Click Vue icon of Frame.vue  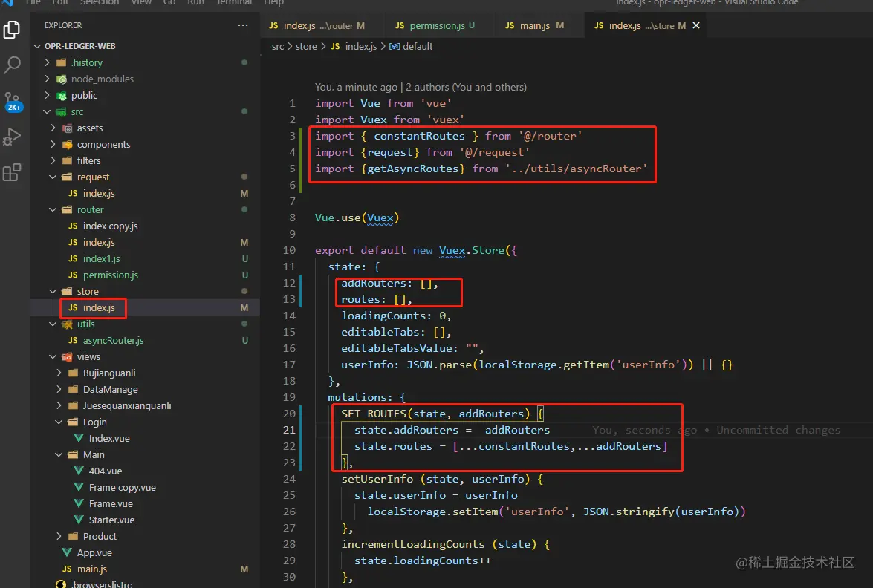(x=79, y=504)
